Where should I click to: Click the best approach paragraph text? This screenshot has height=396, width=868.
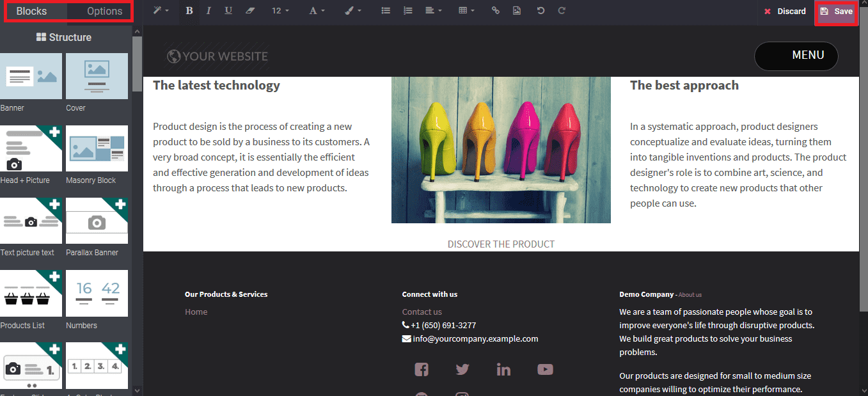(x=738, y=165)
